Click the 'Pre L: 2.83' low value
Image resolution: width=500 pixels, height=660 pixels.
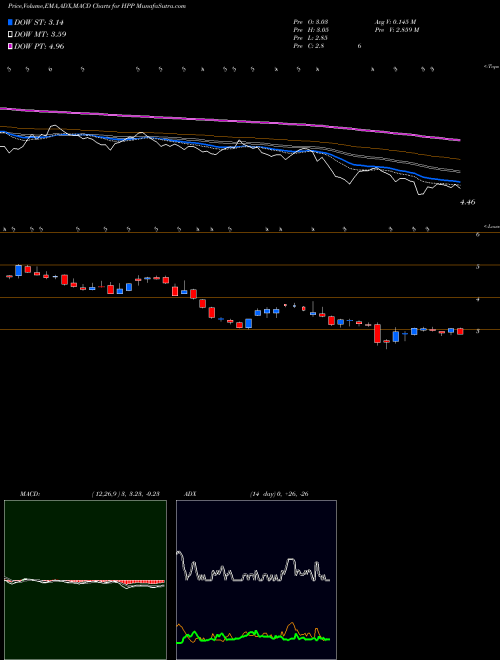coord(311,37)
